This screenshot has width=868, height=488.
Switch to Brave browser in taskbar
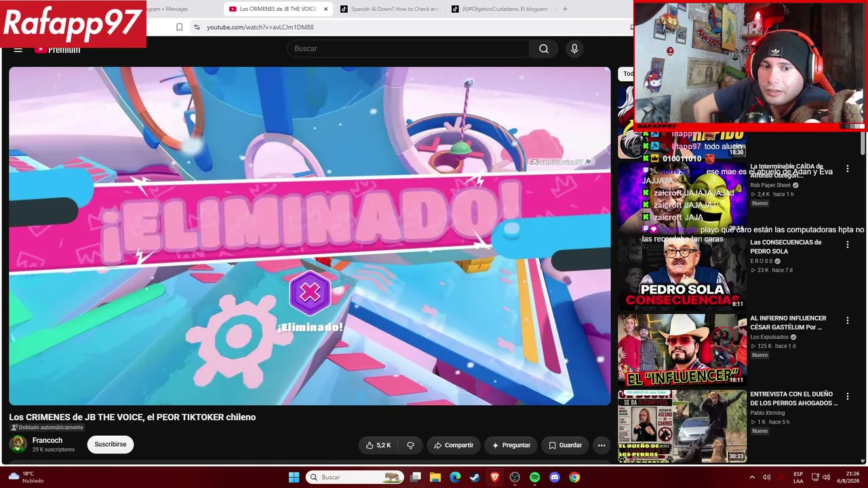495,477
